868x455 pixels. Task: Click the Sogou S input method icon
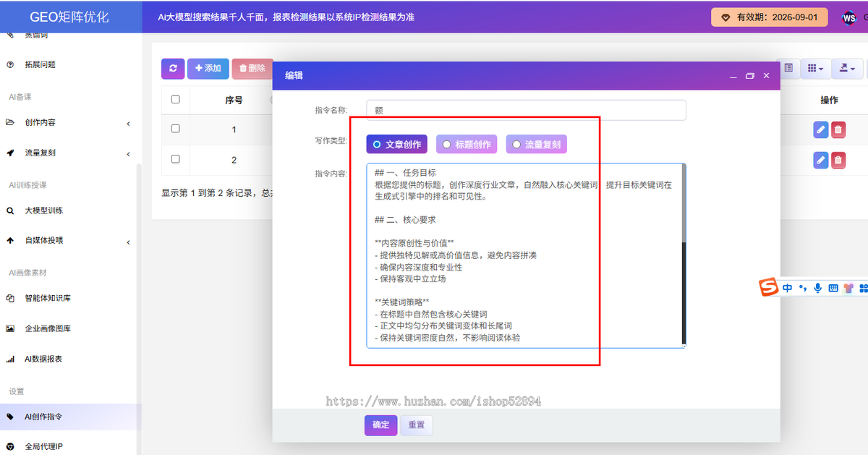[769, 288]
